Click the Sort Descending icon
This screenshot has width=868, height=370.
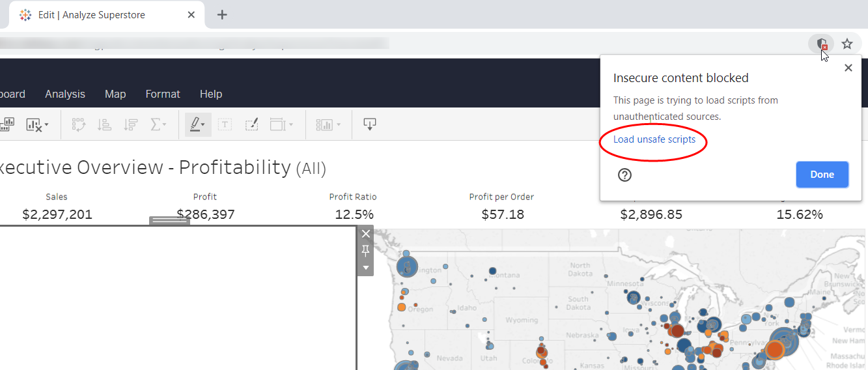(130, 124)
